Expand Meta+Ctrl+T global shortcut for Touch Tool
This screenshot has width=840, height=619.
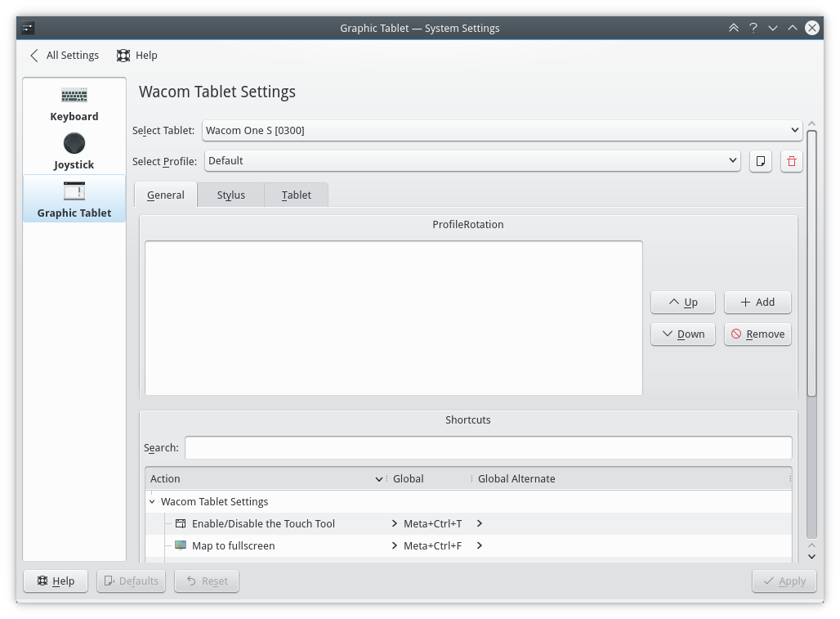(x=395, y=524)
